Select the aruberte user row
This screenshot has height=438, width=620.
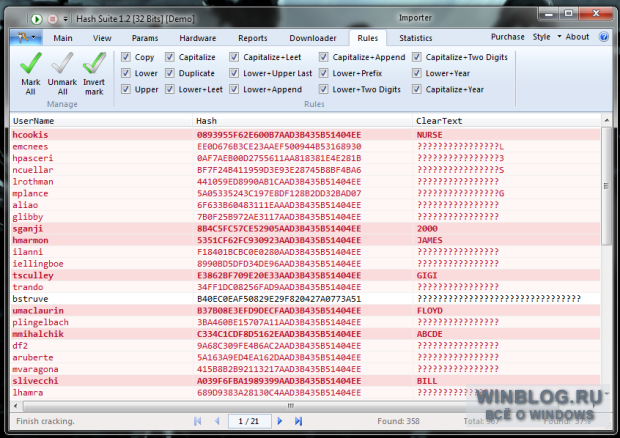305,357
